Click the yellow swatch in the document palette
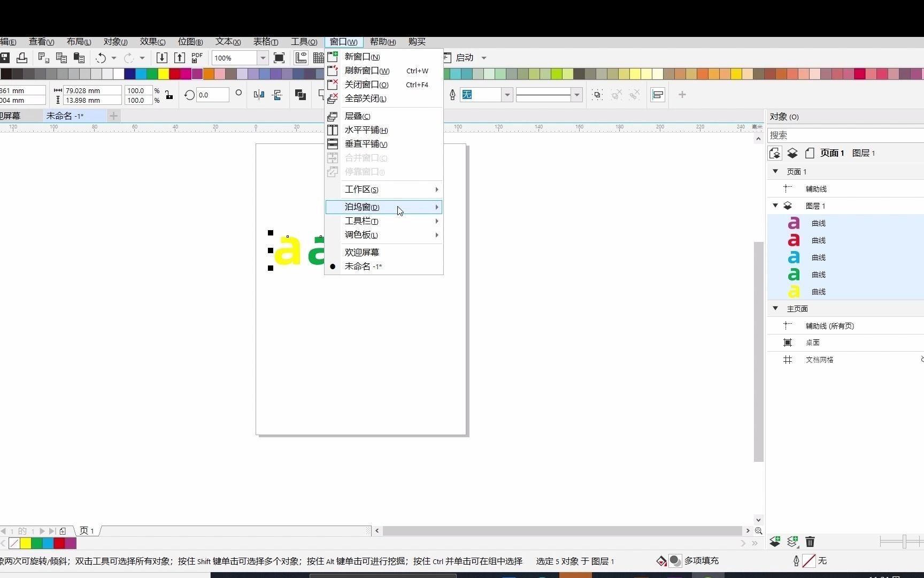Screen dimensions: 924x578 26,543
